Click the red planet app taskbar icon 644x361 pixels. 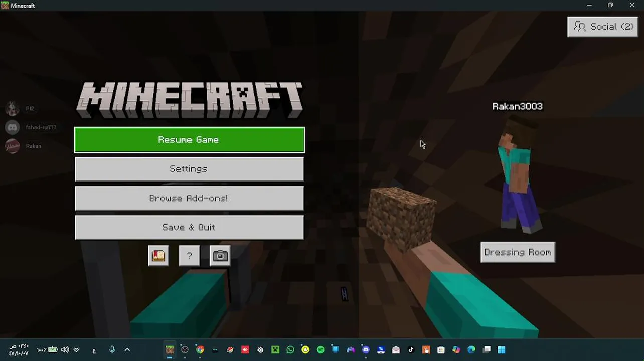tap(230, 350)
